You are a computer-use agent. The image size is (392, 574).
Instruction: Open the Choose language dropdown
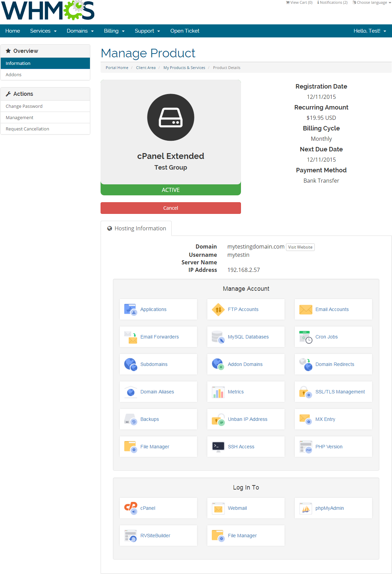(x=372, y=2)
